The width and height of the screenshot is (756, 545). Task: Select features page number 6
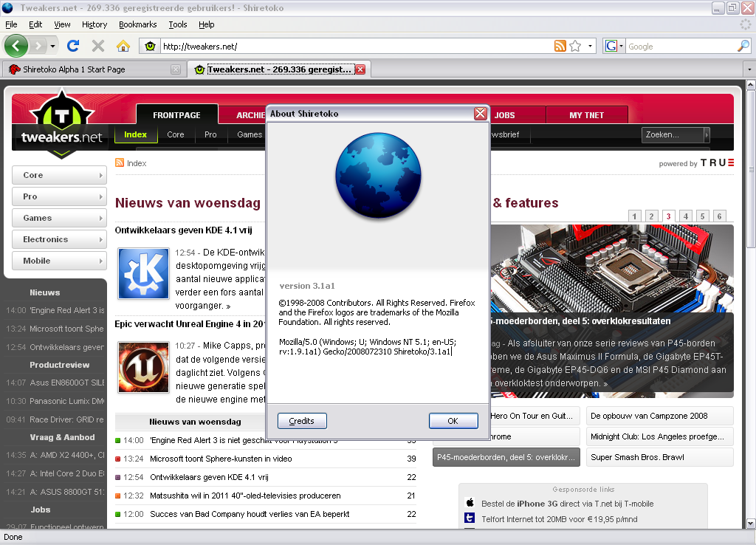(719, 216)
